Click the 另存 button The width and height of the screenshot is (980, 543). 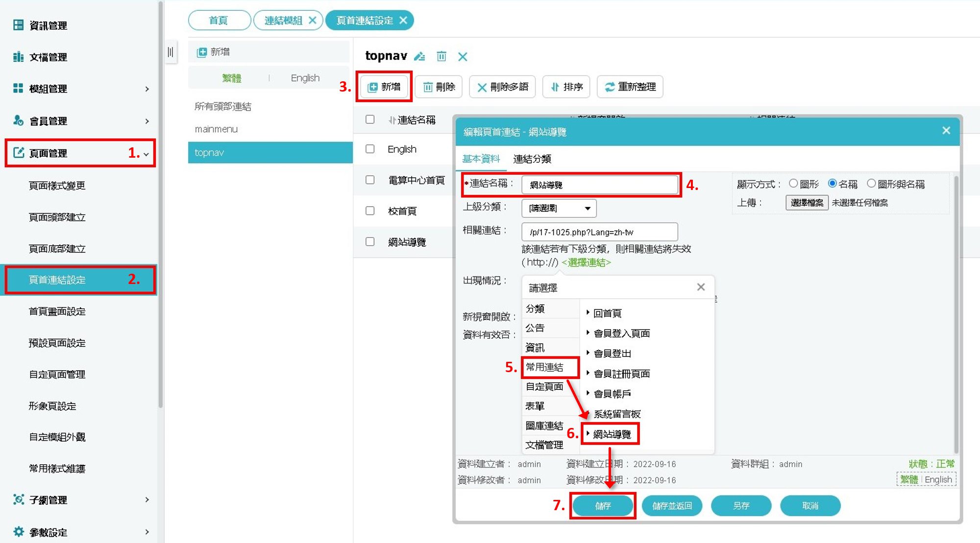point(741,506)
